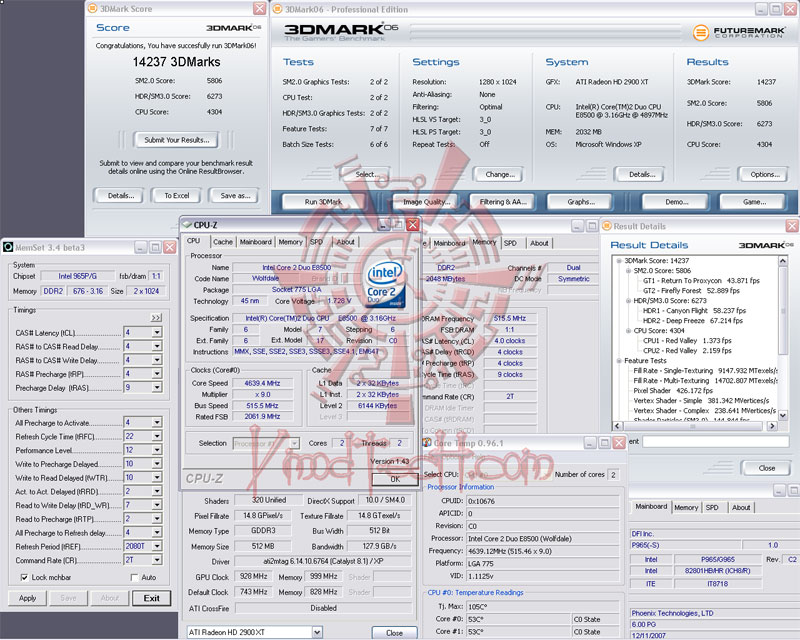Open the About tab in front CPU-Z
The height and width of the screenshot is (640, 800).
[345, 242]
